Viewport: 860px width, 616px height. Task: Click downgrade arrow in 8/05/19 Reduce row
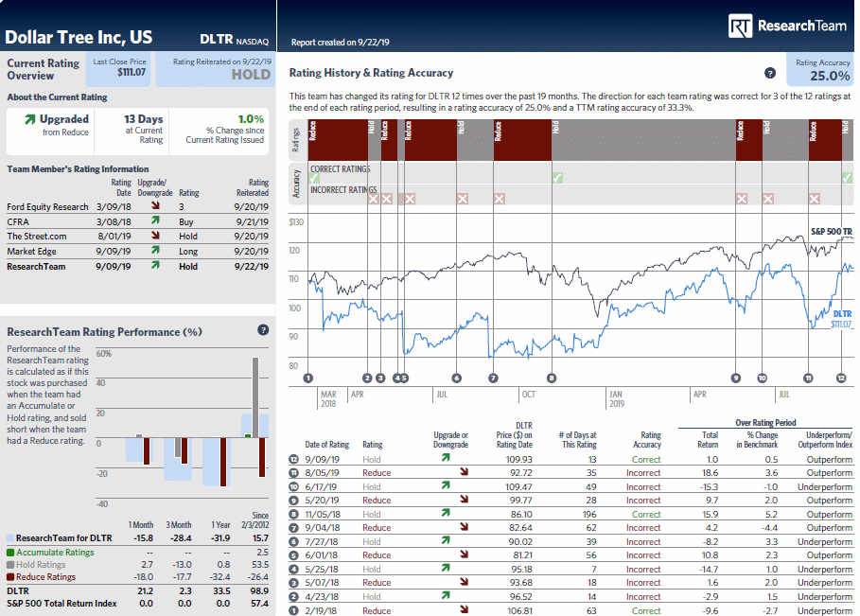click(465, 471)
